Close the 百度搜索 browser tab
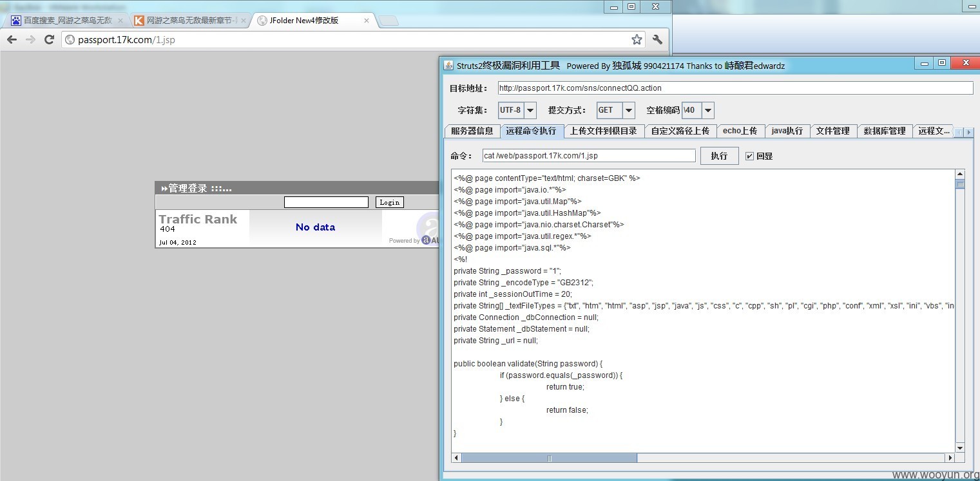This screenshot has width=980, height=481. coord(120,21)
